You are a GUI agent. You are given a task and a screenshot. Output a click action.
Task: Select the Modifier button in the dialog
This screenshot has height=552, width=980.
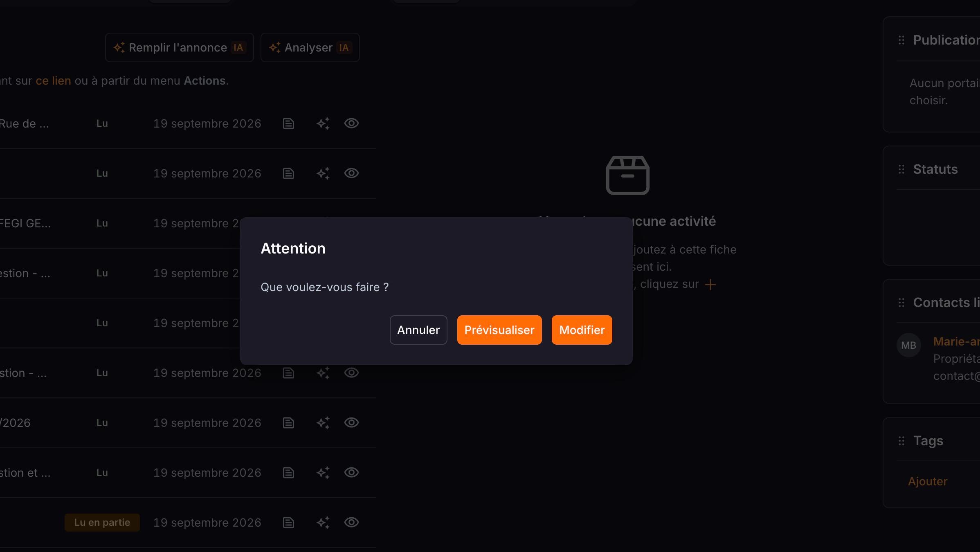tap(582, 330)
